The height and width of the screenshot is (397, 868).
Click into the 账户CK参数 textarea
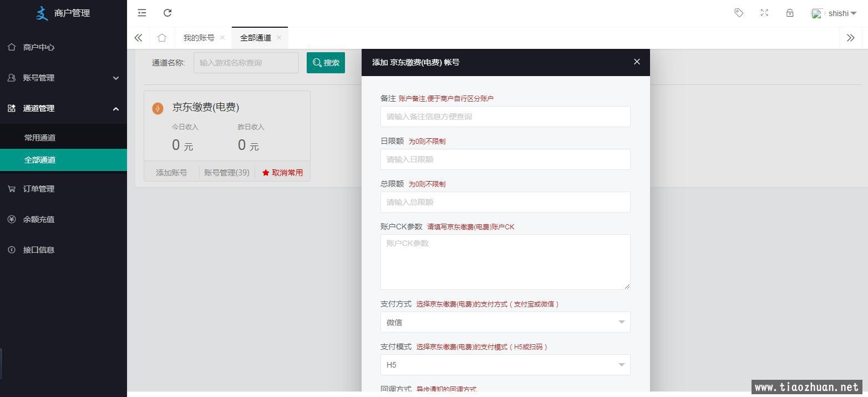(x=505, y=262)
